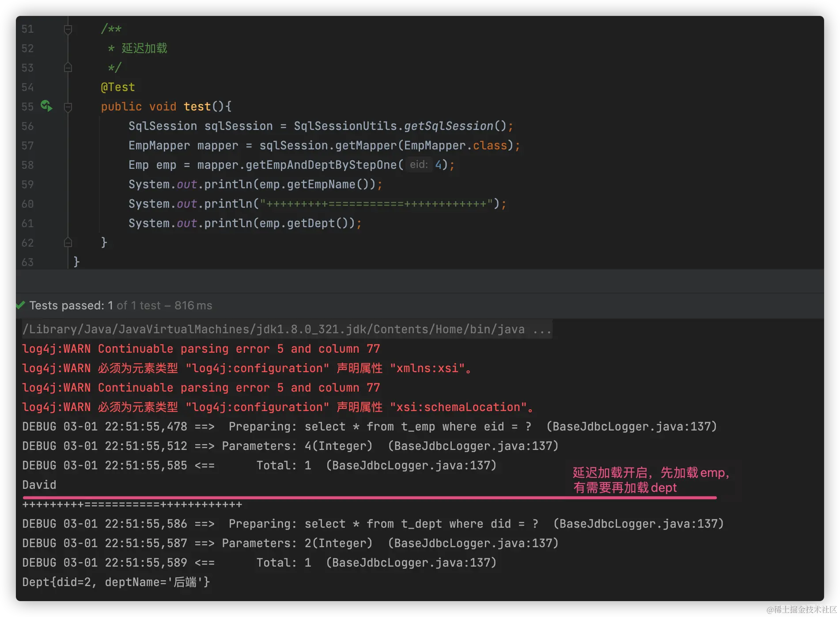Click the BaseJdbcLogger.java:137 link on the 22:51:55,585 Total line

point(411,465)
